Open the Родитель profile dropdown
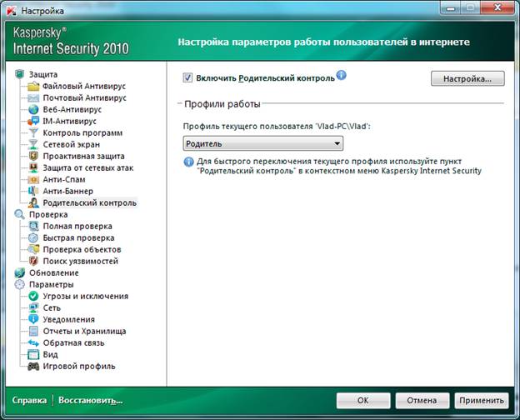The image size is (520, 420). [263, 143]
